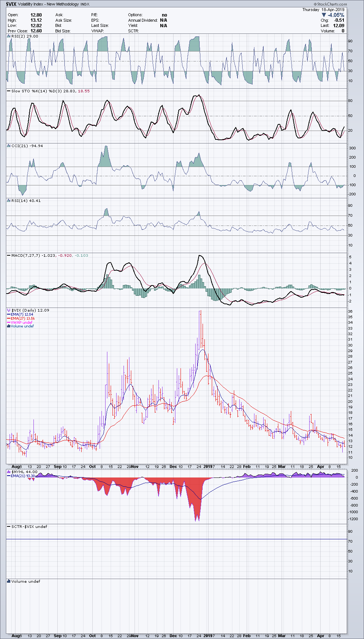Click the red EMA(27) legend line swatch
The image size is (364, 639).
pos(9,319)
